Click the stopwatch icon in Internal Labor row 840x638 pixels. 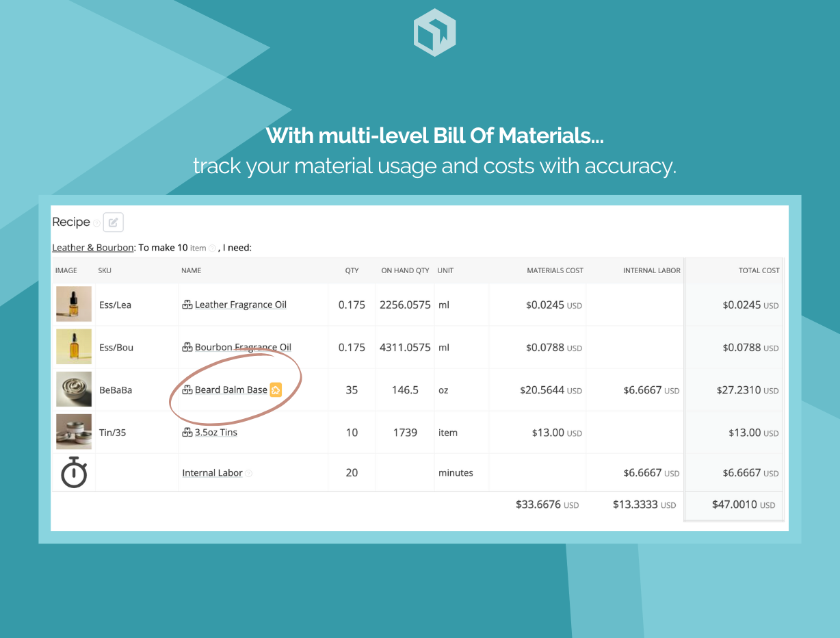tap(74, 472)
